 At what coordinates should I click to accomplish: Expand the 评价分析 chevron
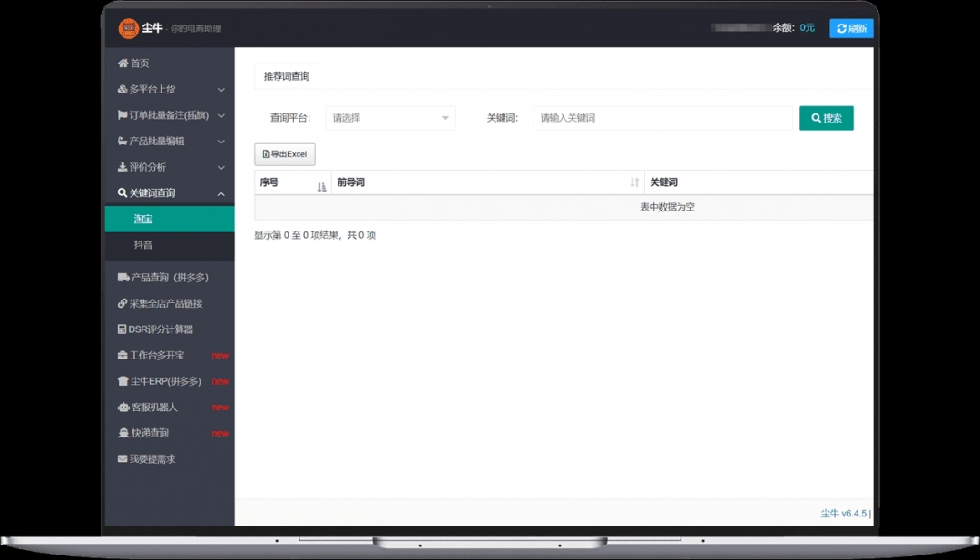(221, 168)
